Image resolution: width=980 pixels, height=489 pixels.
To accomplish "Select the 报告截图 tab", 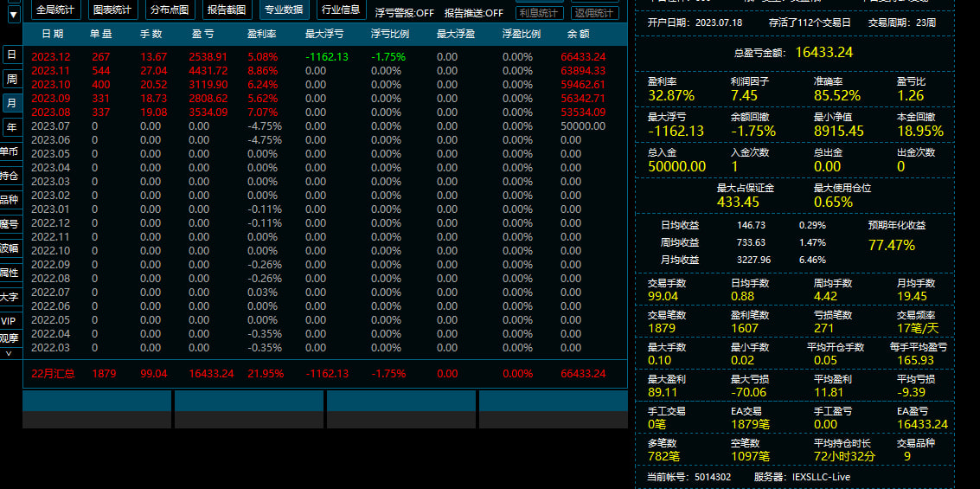I will [227, 10].
